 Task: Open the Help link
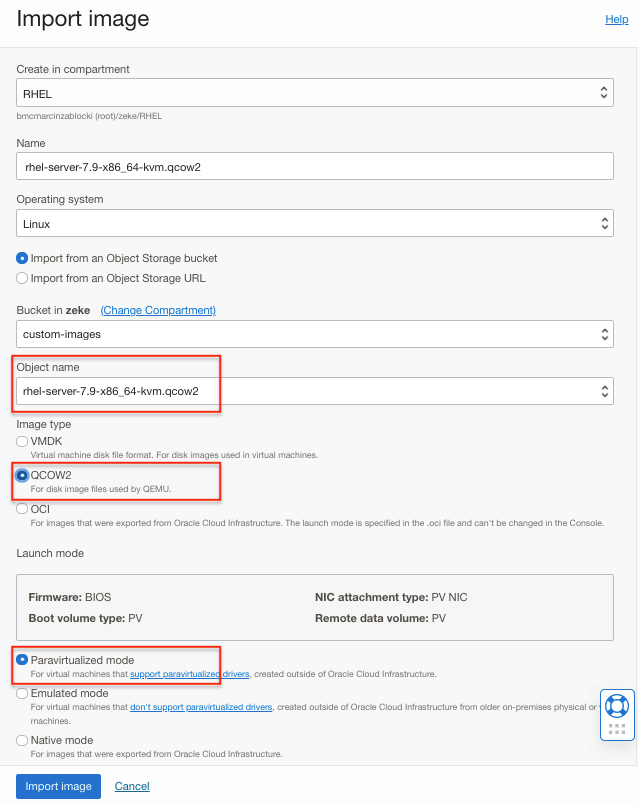[x=616, y=19]
